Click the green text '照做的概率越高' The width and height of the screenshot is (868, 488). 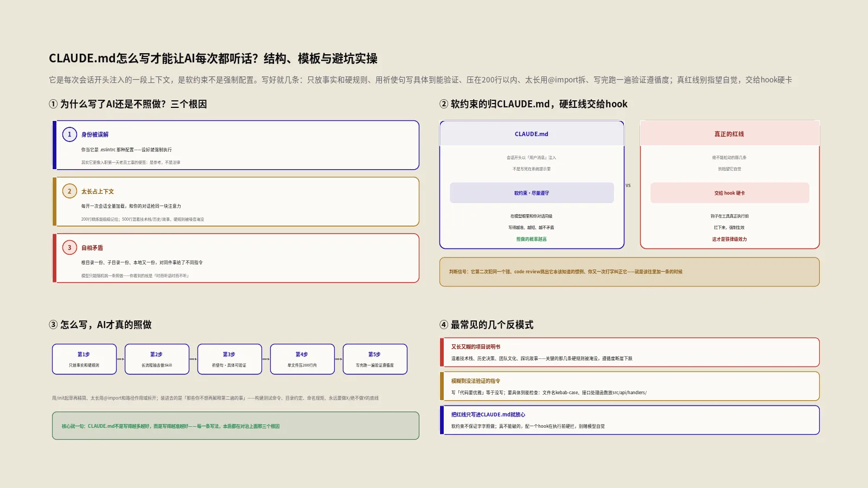click(532, 239)
